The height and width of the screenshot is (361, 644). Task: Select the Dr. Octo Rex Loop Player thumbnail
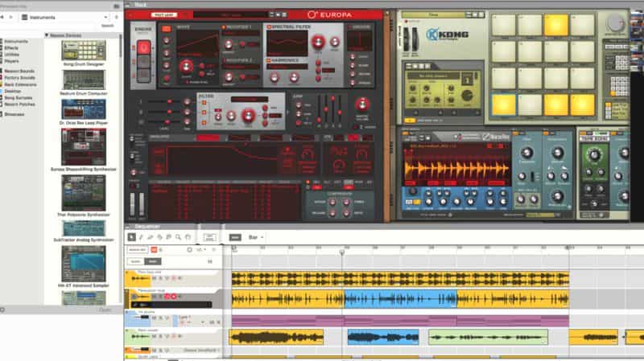click(x=84, y=109)
